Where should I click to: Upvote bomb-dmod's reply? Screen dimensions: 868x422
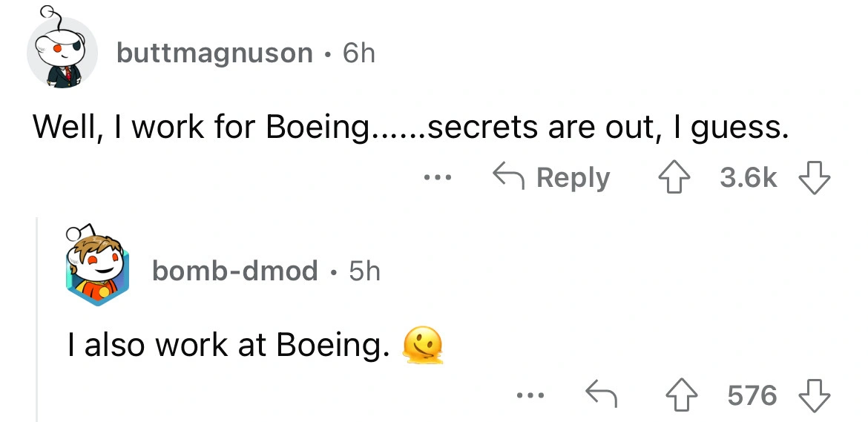pyautogui.click(x=677, y=395)
